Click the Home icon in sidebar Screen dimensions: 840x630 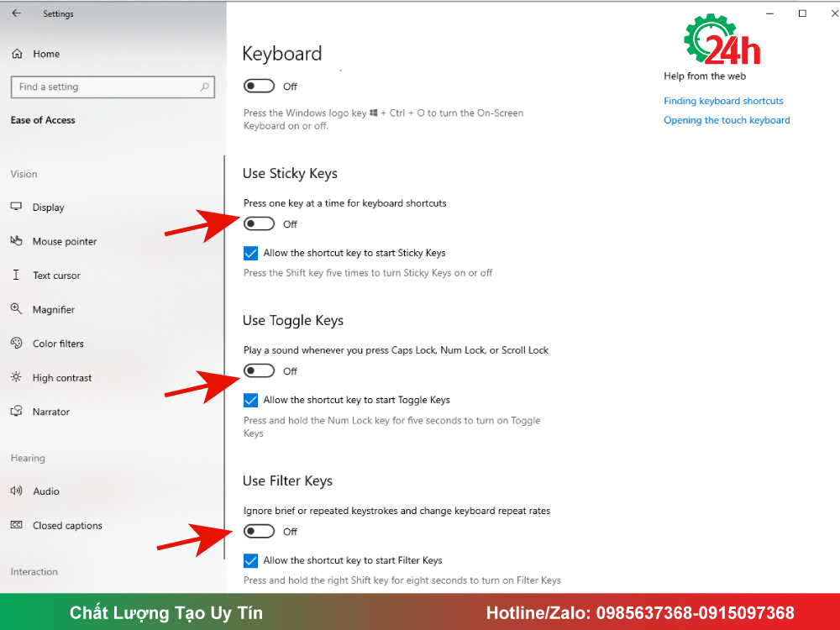(17, 54)
